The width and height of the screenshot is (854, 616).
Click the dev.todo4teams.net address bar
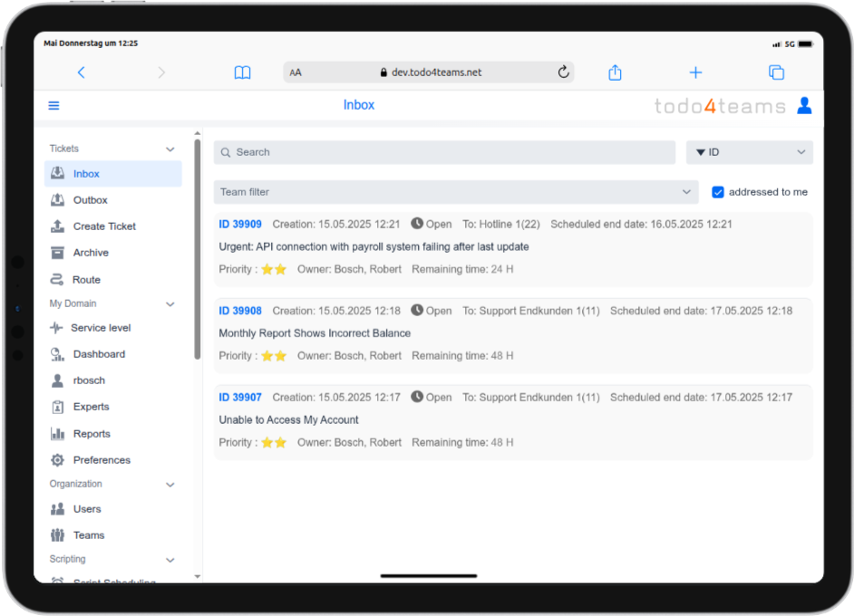(429, 72)
